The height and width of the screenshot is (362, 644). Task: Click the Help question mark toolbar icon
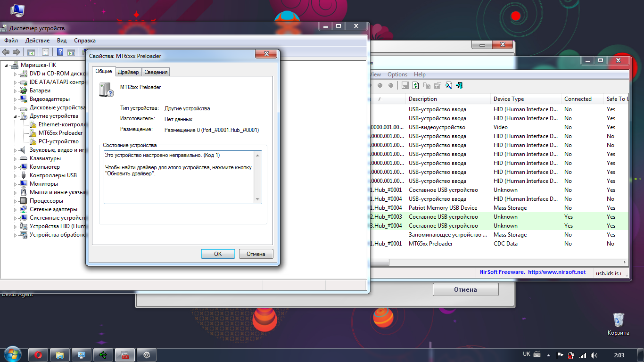(60, 52)
